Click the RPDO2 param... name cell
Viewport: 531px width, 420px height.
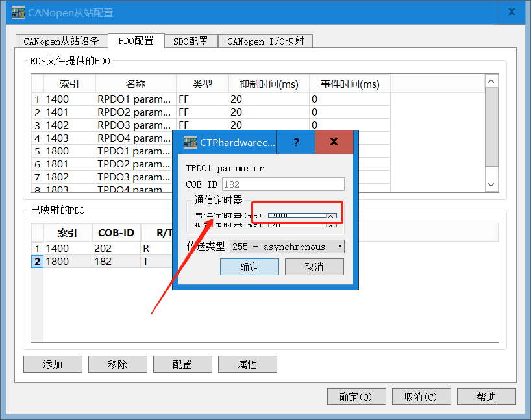tap(134, 112)
